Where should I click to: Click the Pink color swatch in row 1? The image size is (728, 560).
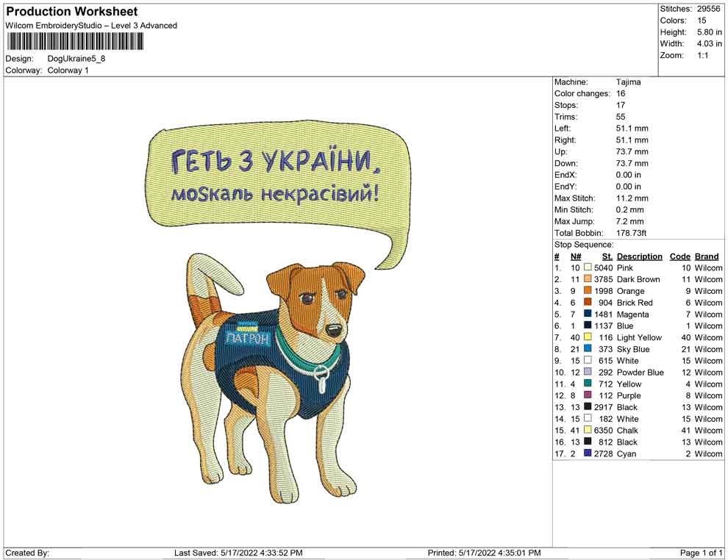[x=588, y=268]
